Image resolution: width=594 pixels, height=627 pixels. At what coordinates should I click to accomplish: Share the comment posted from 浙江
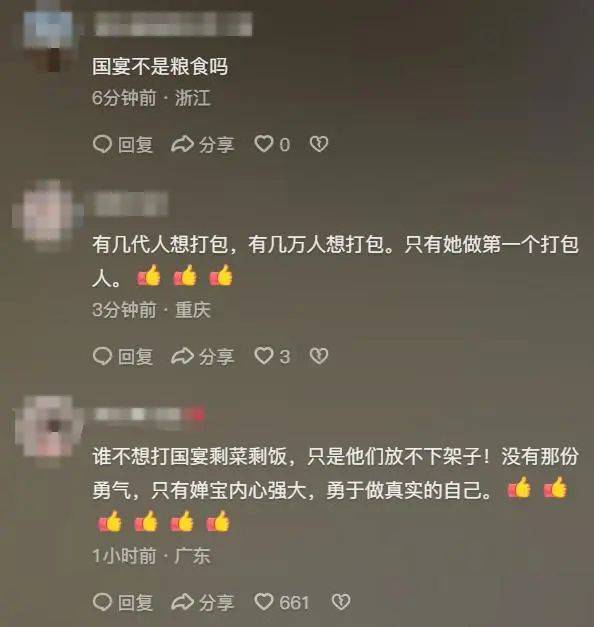point(202,144)
